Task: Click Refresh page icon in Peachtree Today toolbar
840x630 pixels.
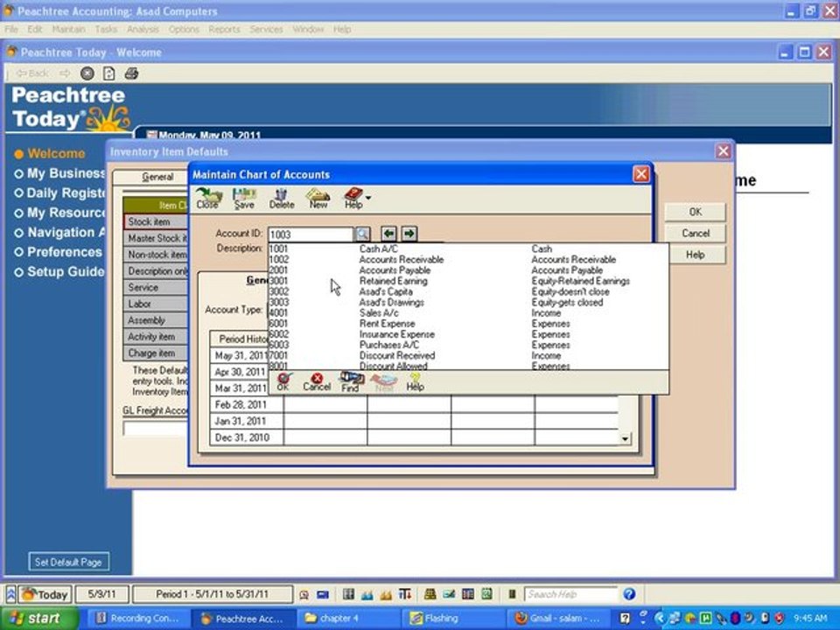Action: pos(108,73)
